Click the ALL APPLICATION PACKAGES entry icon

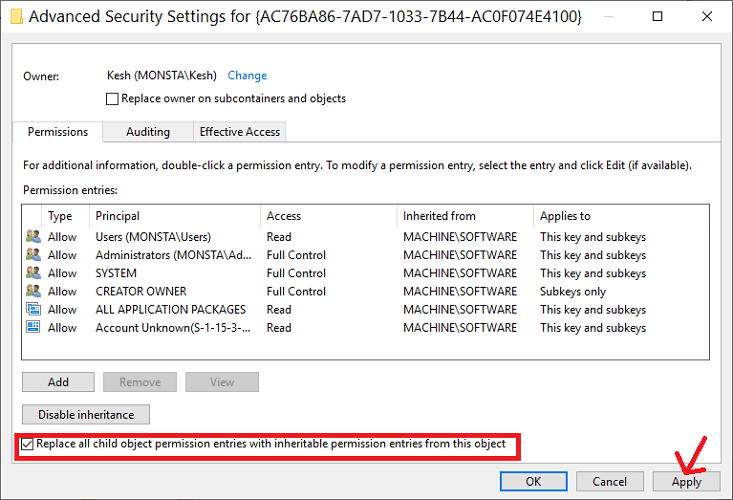33,309
